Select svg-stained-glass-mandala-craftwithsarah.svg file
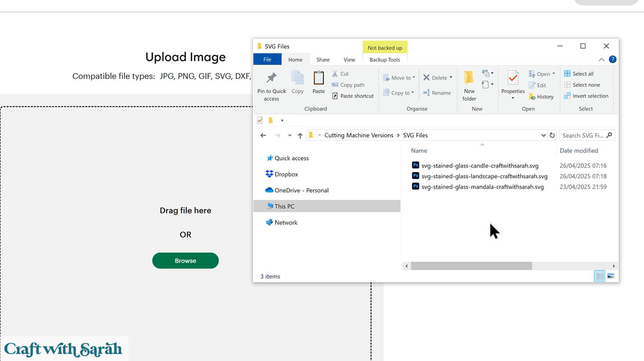644x361 pixels. pyautogui.click(x=482, y=187)
